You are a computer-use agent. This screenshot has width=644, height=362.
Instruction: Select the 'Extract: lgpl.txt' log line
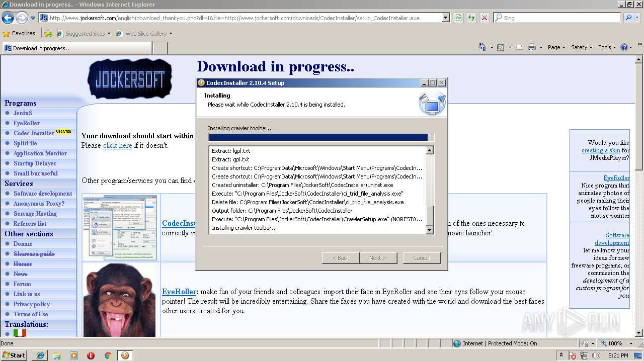(x=231, y=151)
